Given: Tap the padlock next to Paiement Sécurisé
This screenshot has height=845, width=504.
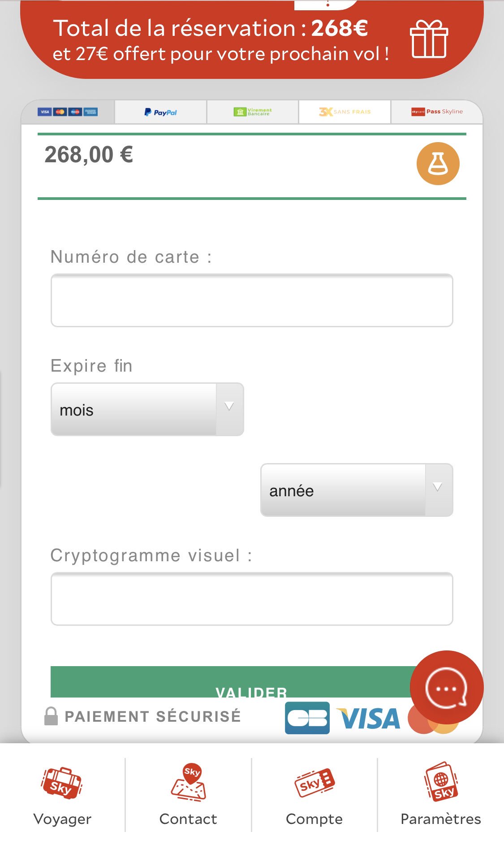Looking at the screenshot, I should click(51, 716).
